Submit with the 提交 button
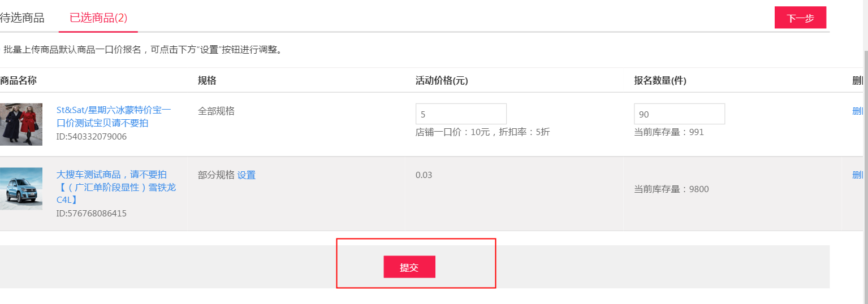Screen dimensions: 868x304 pyautogui.click(x=409, y=267)
